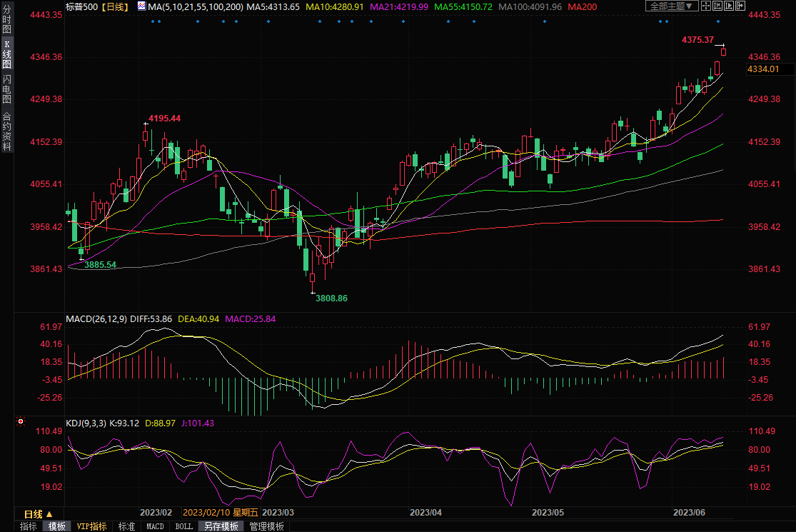Select the VIP指标 bottom tab
Viewport: 796px width, 532px height.
pos(91,526)
